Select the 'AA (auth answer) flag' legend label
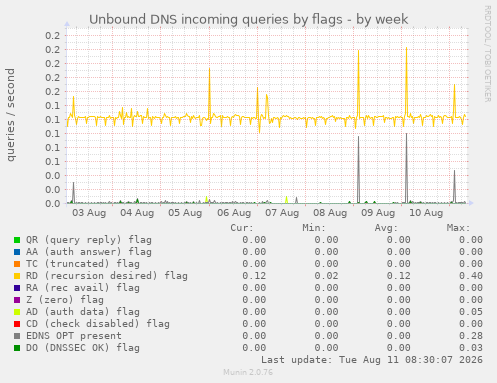The image size is (497, 383). pos(89,252)
